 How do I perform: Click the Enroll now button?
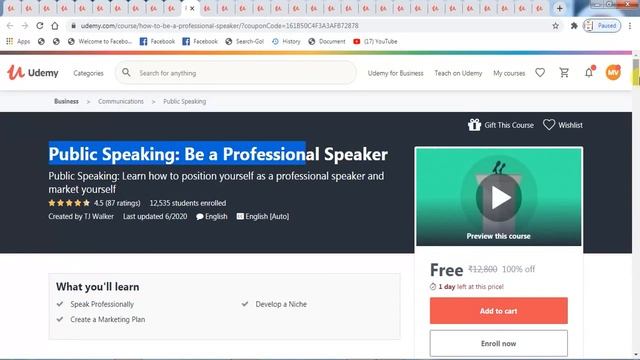coord(498,343)
